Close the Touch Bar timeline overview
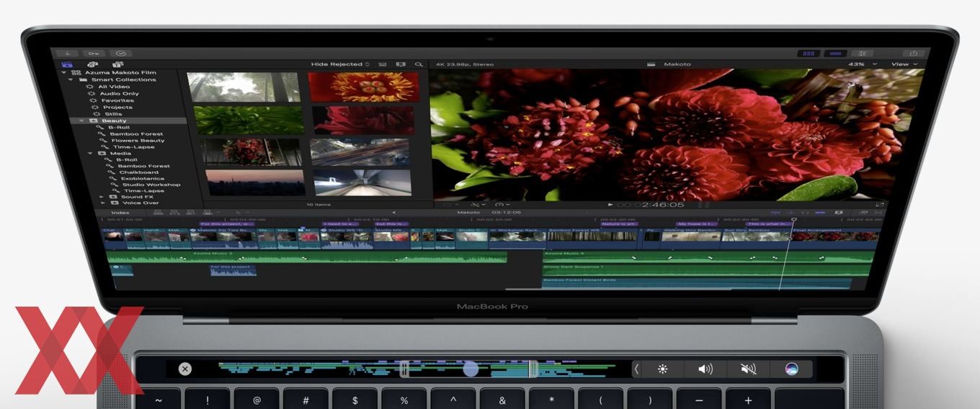The width and height of the screenshot is (980, 409). [185, 369]
